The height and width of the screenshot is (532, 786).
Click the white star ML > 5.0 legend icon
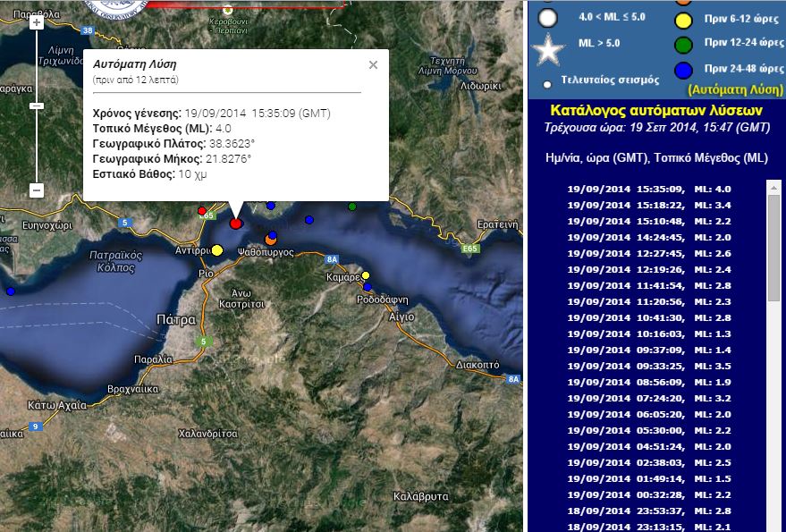click(x=548, y=49)
